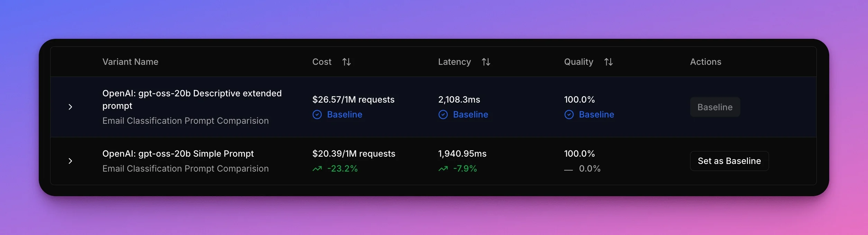Expand the Simple Prompt variant row

pos(70,161)
